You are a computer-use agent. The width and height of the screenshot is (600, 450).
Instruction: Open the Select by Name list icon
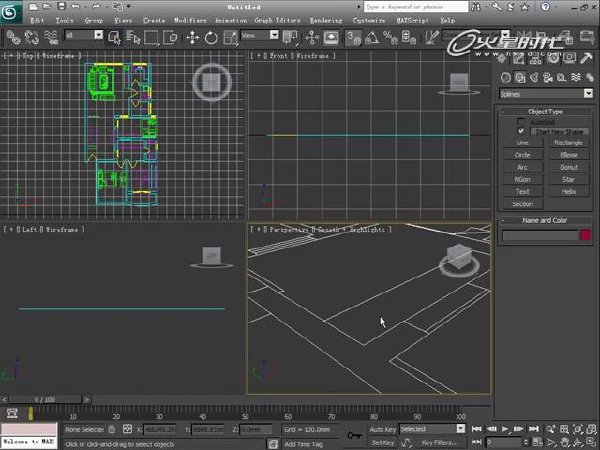coord(133,37)
